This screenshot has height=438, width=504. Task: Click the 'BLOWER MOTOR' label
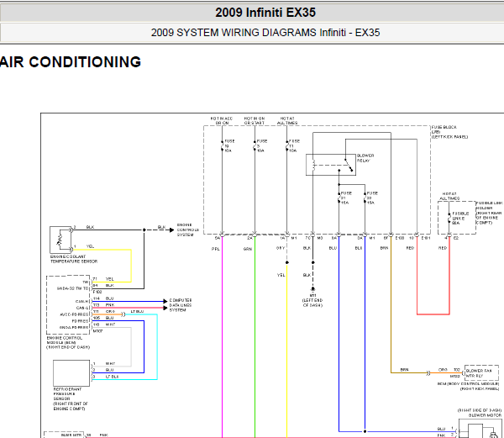click(485, 415)
